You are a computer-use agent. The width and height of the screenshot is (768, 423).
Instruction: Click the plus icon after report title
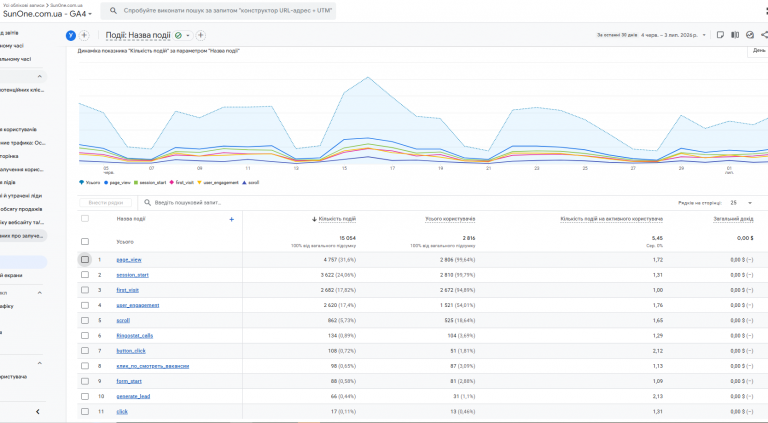pos(201,35)
